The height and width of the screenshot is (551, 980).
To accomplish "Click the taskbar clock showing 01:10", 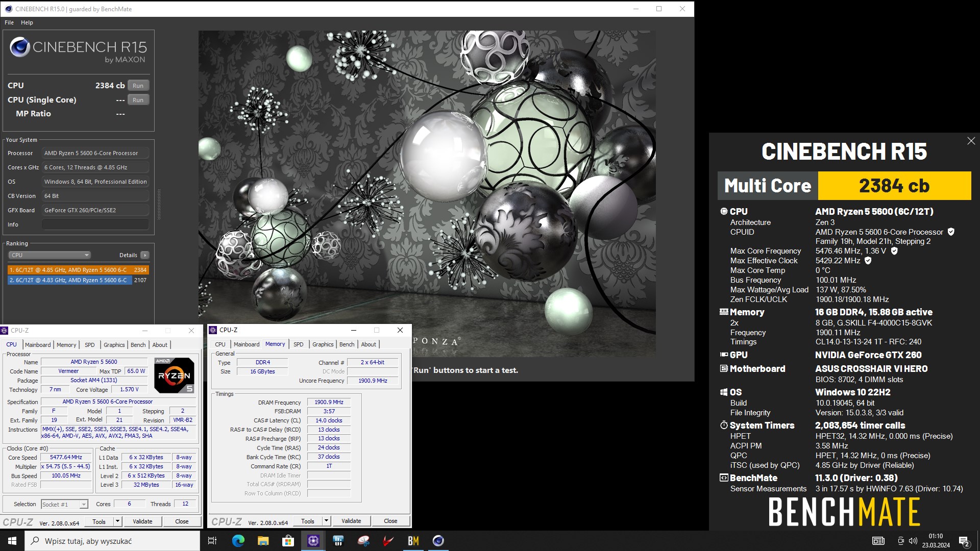I will tap(936, 541).
